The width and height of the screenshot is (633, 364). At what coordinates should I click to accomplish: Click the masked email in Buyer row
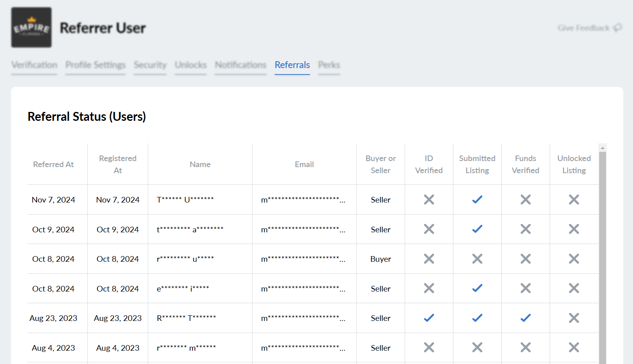click(303, 259)
